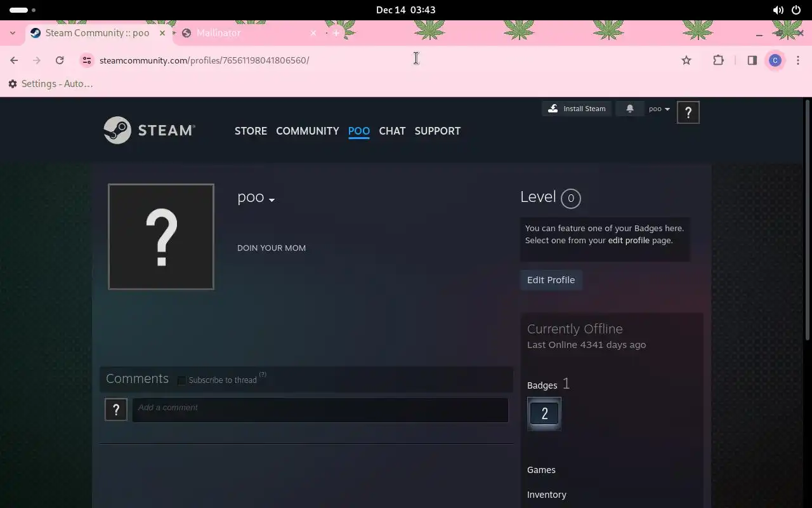
Task: Open the Settings - Auto… bookmark
Action: pyautogui.click(x=51, y=84)
